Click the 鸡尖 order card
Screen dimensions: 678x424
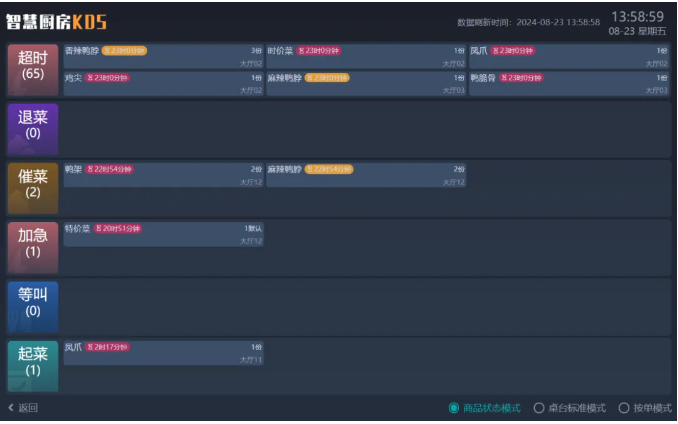(163, 83)
